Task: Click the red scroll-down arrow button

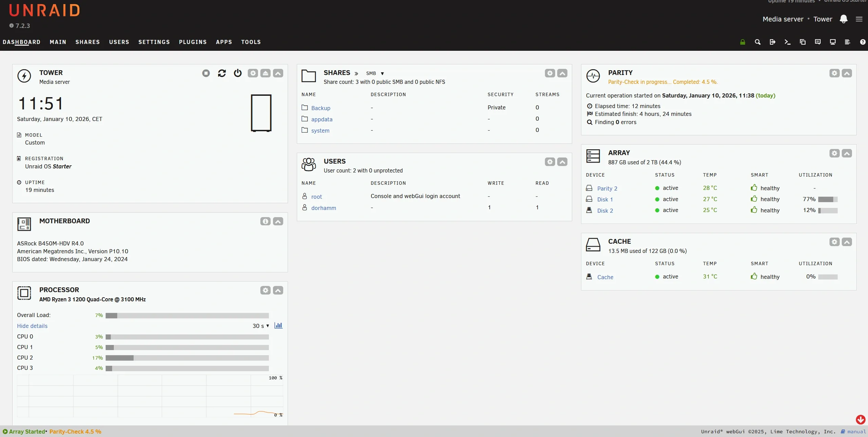Action: point(861,420)
